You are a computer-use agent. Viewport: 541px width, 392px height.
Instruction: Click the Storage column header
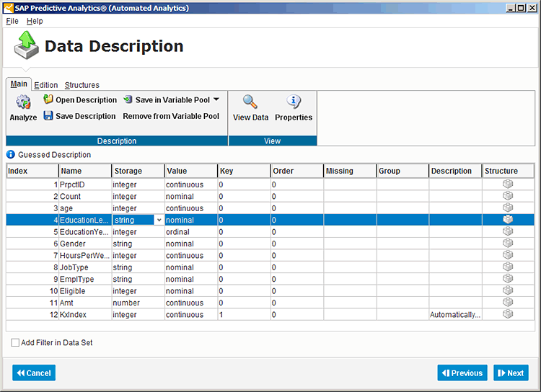(138, 171)
